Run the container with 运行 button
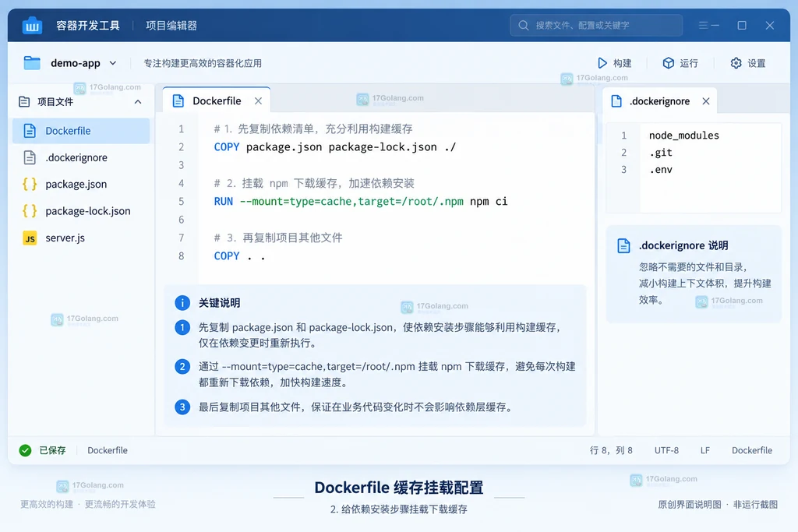Image resolution: width=798 pixels, height=532 pixels. pos(680,63)
